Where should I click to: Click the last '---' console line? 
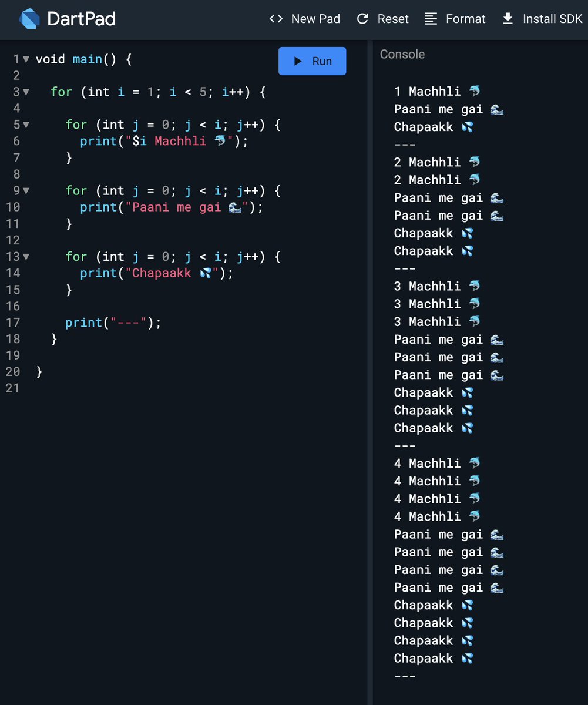coord(405,676)
